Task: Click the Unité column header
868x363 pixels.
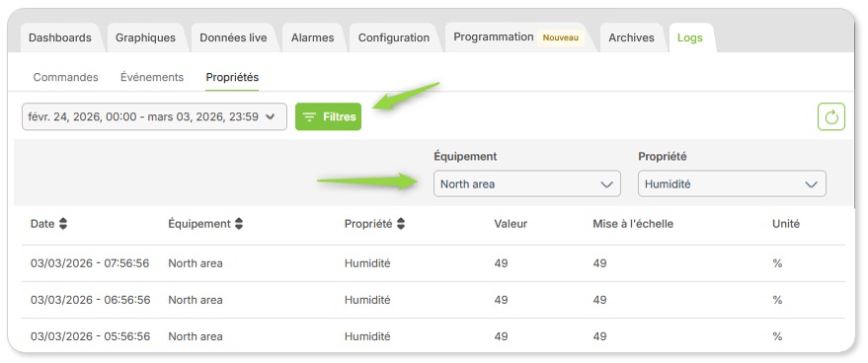Action: click(786, 224)
